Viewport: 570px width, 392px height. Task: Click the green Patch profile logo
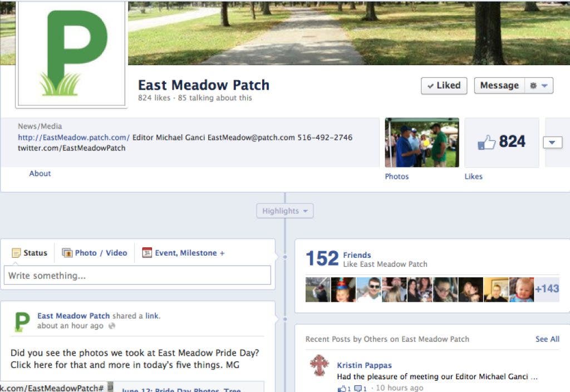(72, 53)
